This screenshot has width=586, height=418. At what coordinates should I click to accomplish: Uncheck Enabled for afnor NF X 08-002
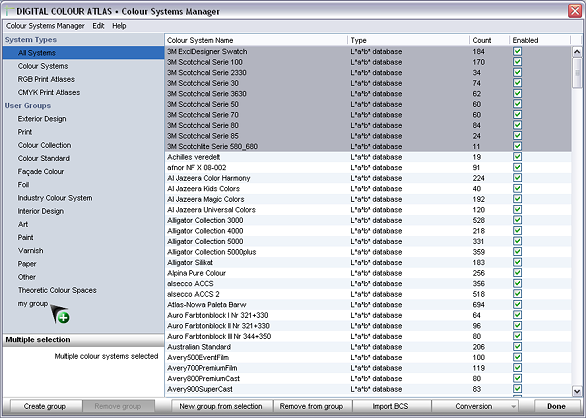518,167
